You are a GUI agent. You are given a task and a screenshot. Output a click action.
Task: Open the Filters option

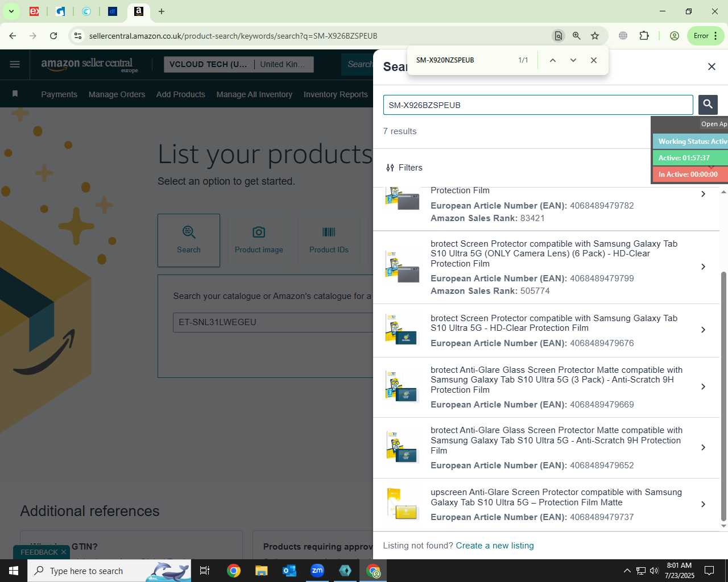pos(404,168)
